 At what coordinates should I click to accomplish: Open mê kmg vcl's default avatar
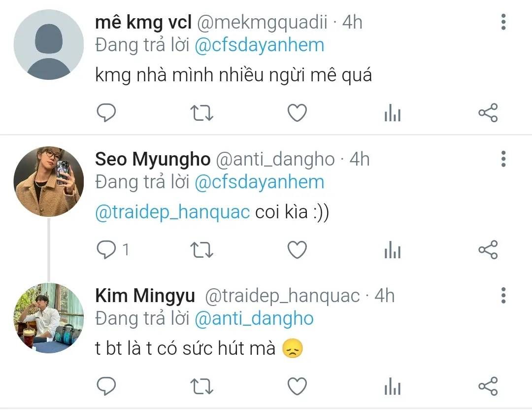point(48,45)
